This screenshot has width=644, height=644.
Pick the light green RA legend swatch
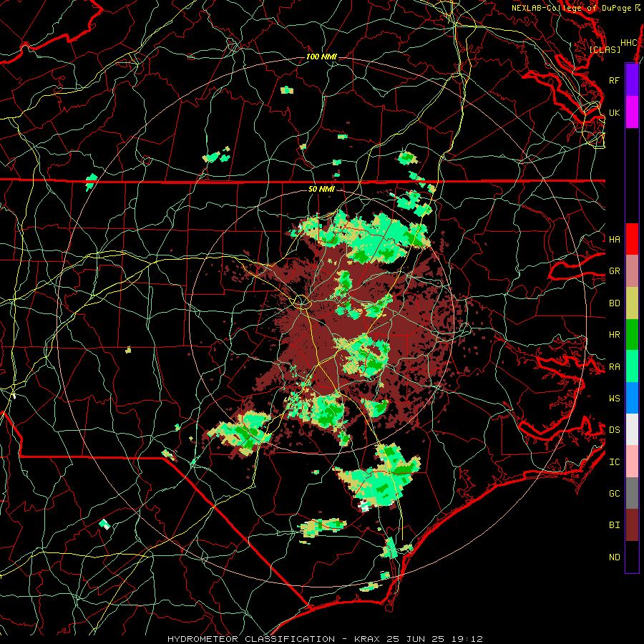click(x=632, y=366)
